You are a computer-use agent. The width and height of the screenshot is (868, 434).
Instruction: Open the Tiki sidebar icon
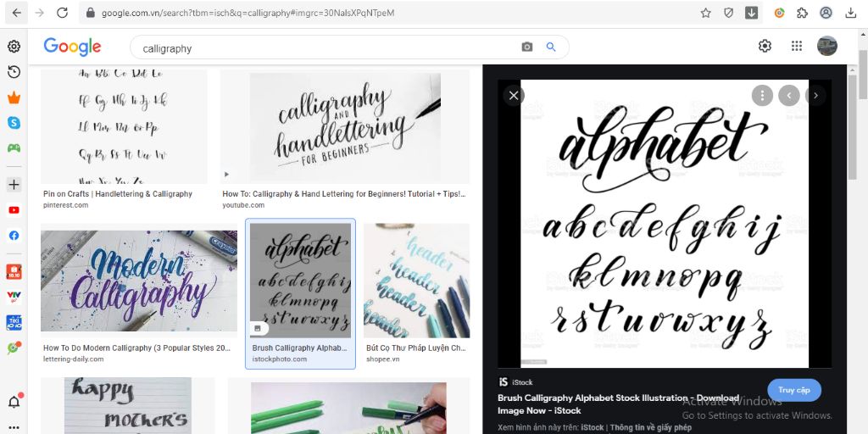pos(14,322)
